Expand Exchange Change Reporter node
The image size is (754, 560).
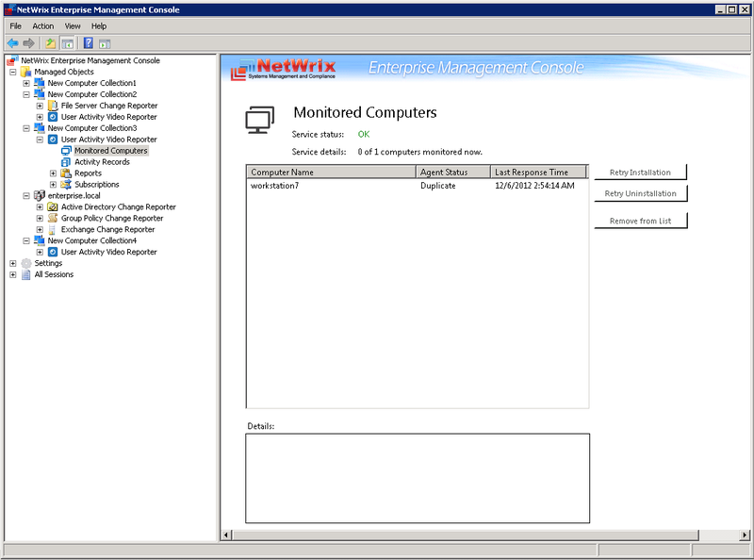click(40, 230)
